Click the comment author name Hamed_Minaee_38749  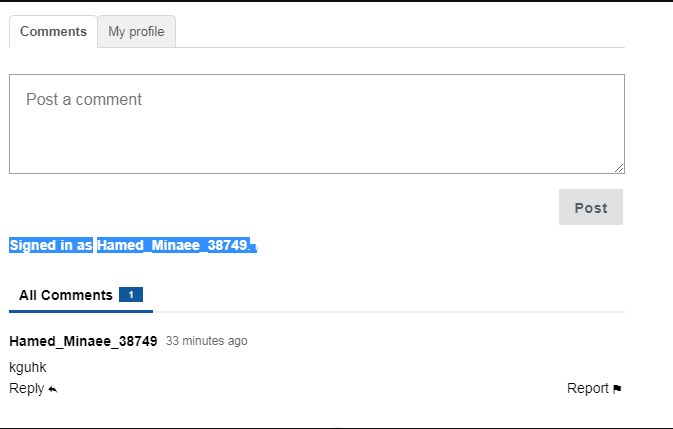(x=83, y=341)
